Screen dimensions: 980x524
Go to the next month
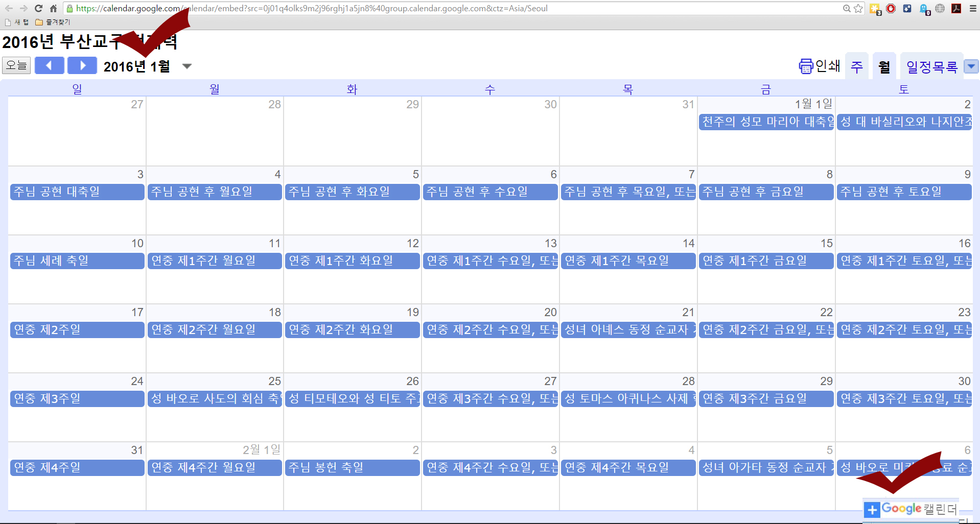coord(82,66)
